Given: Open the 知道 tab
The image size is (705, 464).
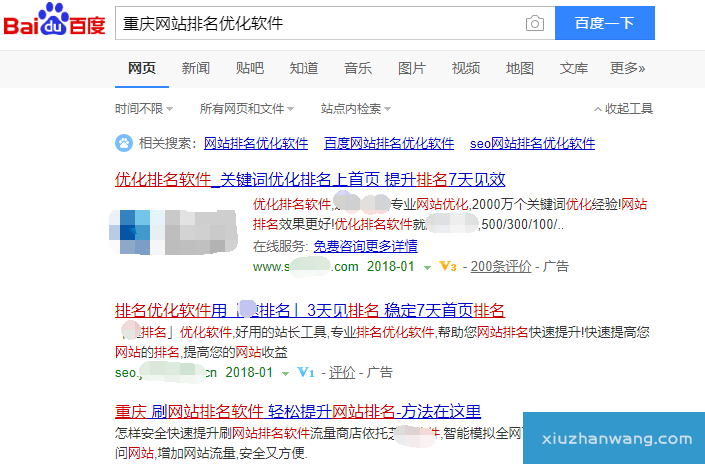Looking at the screenshot, I should pos(304,68).
